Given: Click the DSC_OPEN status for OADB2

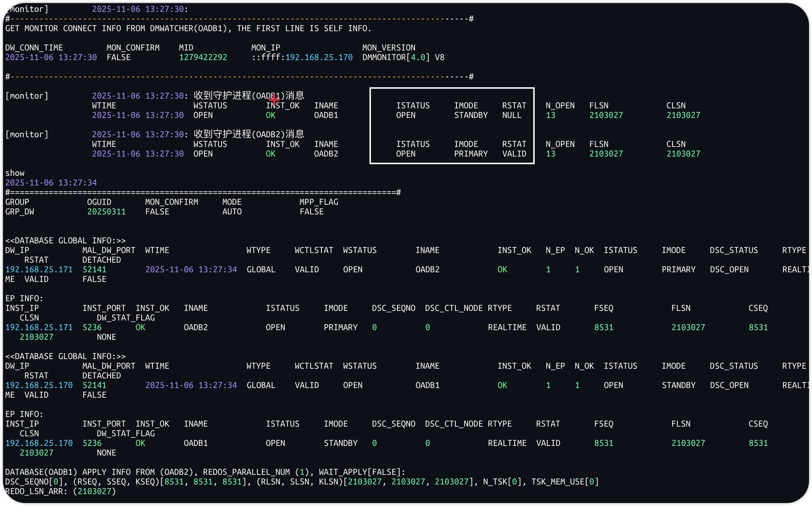Looking at the screenshot, I should point(729,270).
